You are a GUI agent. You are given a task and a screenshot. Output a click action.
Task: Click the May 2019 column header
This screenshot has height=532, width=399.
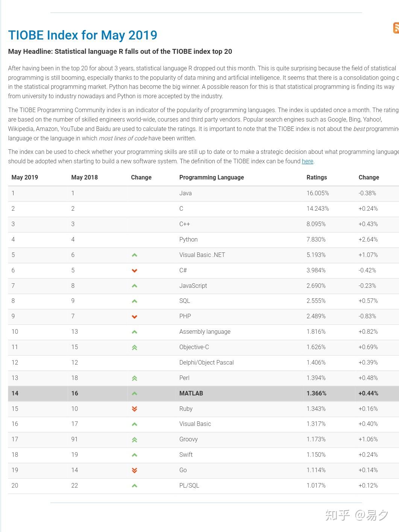click(x=25, y=178)
